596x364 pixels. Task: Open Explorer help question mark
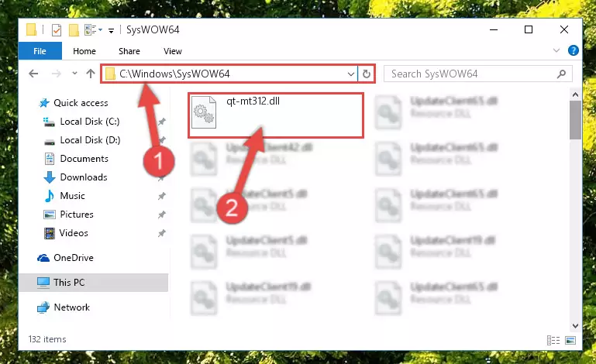click(x=574, y=50)
